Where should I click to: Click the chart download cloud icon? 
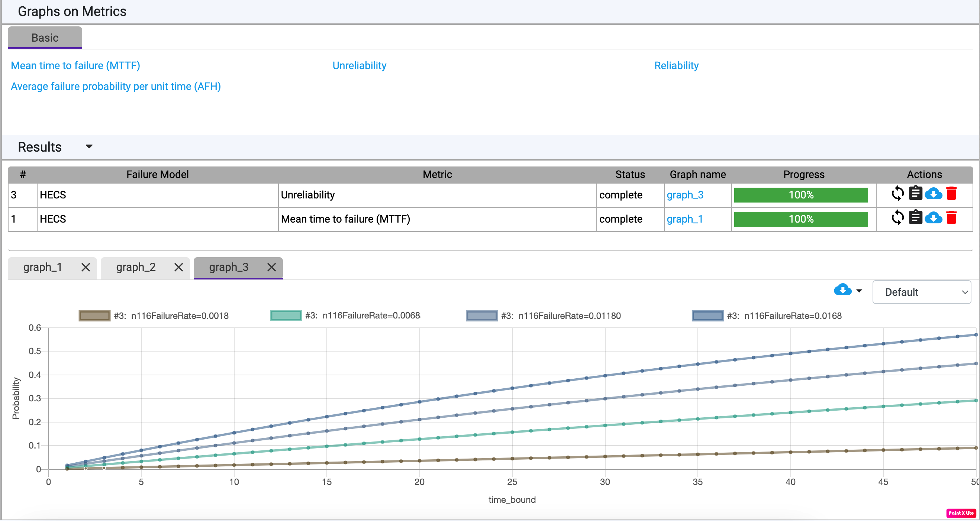click(x=843, y=290)
